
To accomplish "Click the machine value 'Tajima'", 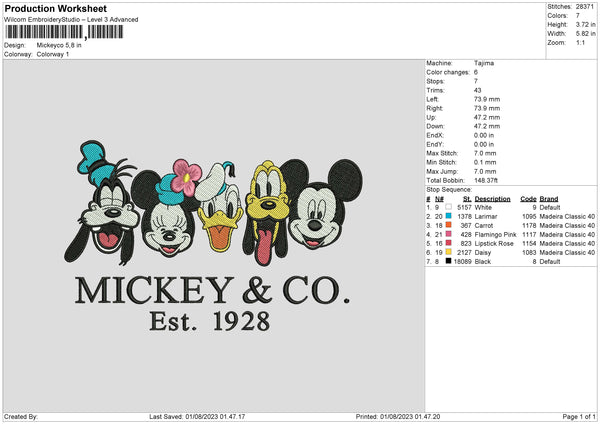I will click(484, 63).
